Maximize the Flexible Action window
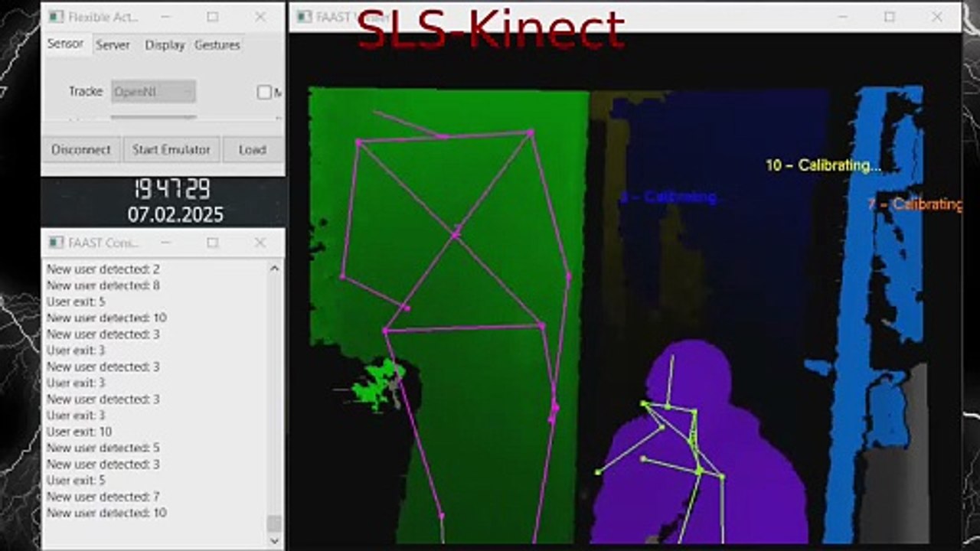The width and height of the screenshot is (980, 551). point(213,17)
